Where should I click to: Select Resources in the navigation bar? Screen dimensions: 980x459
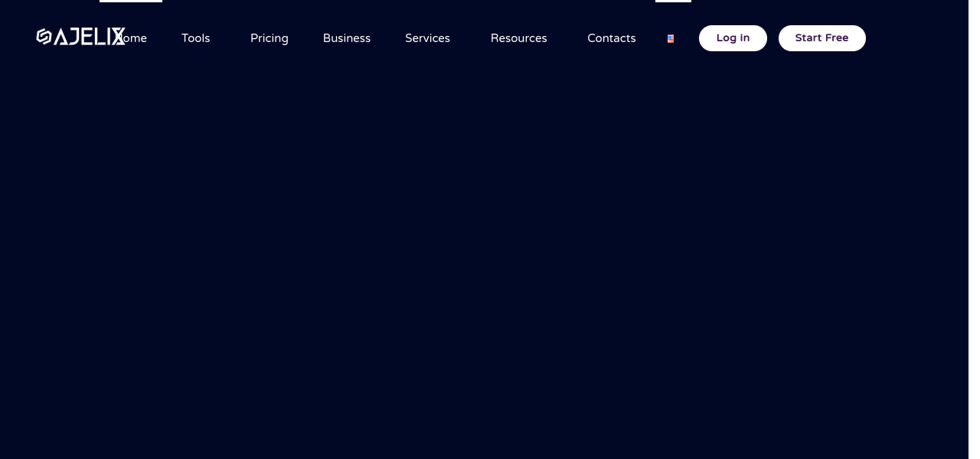point(518,38)
